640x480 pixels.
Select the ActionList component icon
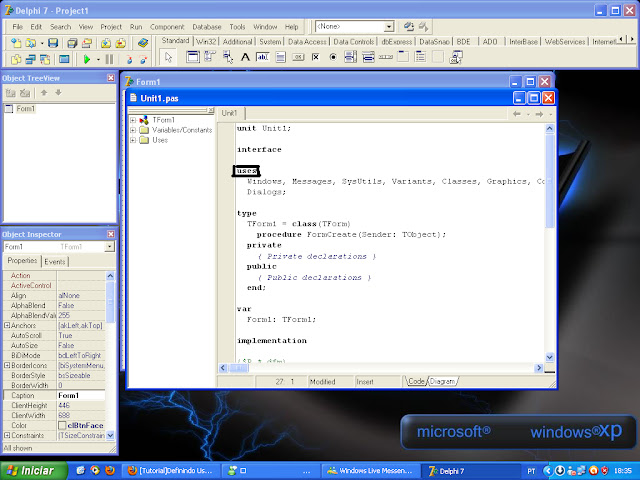coord(456,57)
